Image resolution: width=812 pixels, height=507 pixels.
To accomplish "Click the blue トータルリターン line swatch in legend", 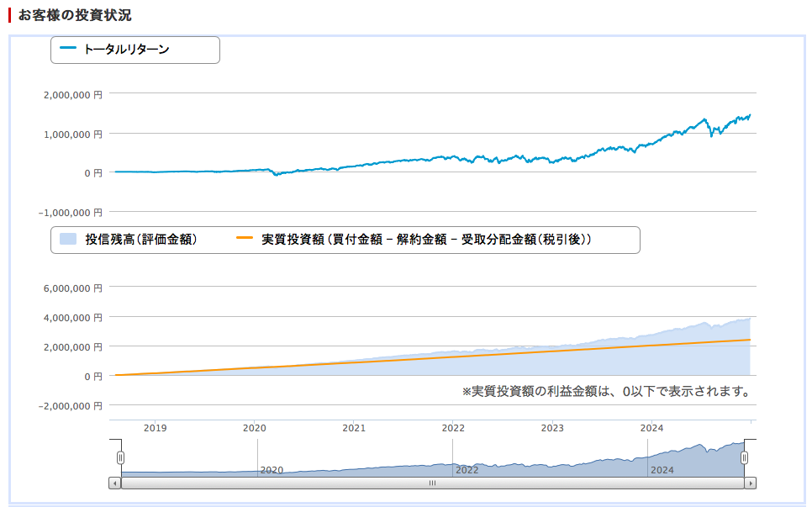I will pos(68,48).
